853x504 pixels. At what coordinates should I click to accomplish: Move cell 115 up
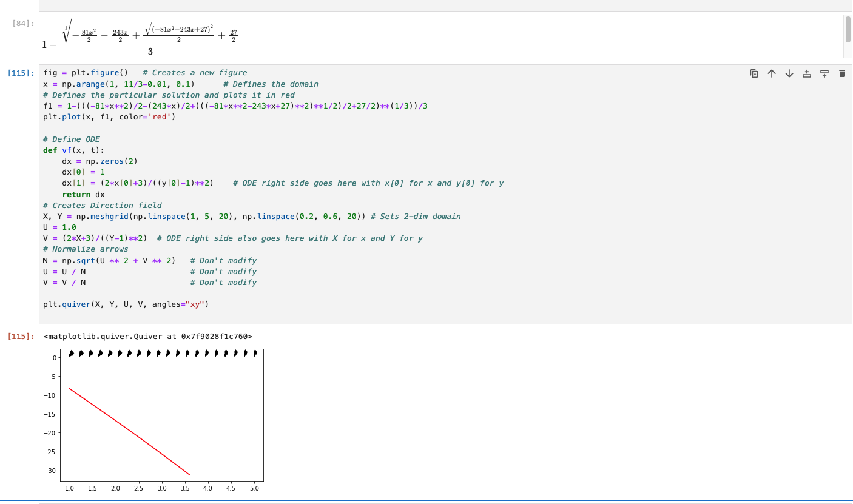click(771, 73)
